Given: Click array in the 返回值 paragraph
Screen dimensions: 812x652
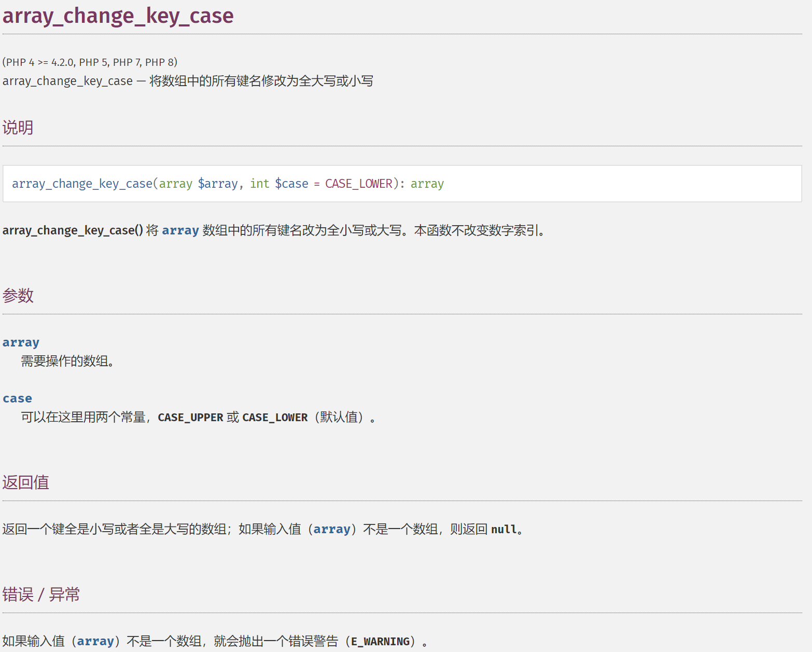Looking at the screenshot, I should (332, 530).
